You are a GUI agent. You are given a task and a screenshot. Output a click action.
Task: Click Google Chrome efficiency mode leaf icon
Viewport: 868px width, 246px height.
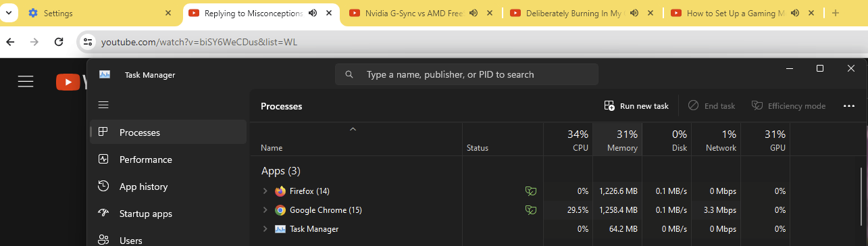tap(531, 210)
